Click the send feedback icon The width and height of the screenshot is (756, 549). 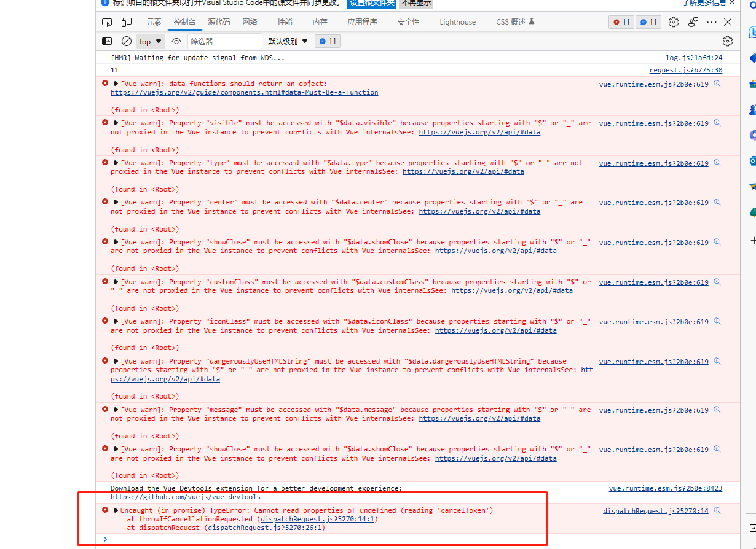693,21
